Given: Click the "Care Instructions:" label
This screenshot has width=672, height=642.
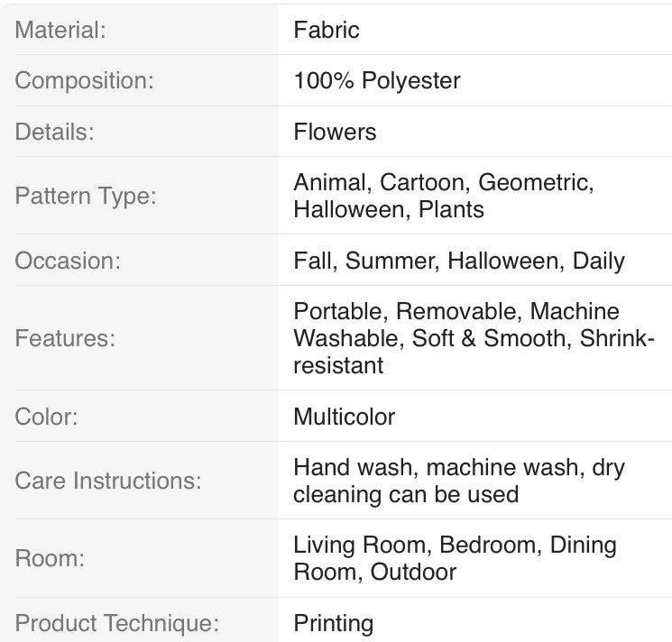Looking at the screenshot, I should pos(107,481).
